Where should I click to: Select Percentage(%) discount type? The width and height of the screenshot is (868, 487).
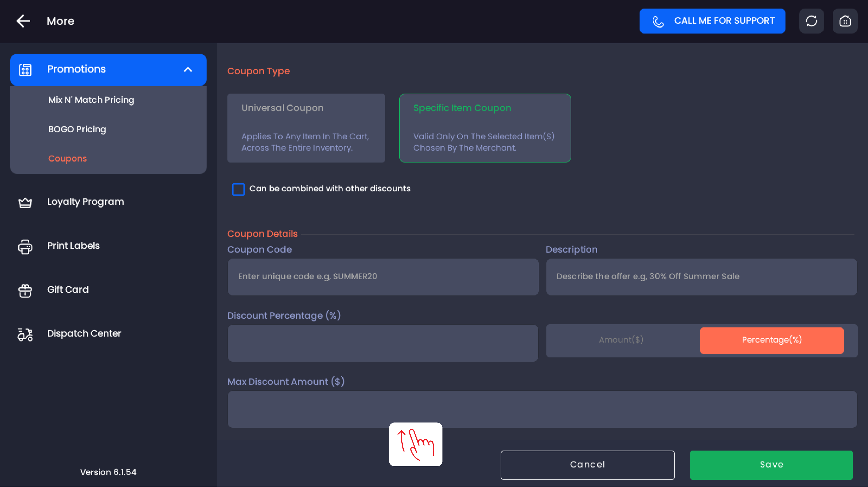[772, 340]
